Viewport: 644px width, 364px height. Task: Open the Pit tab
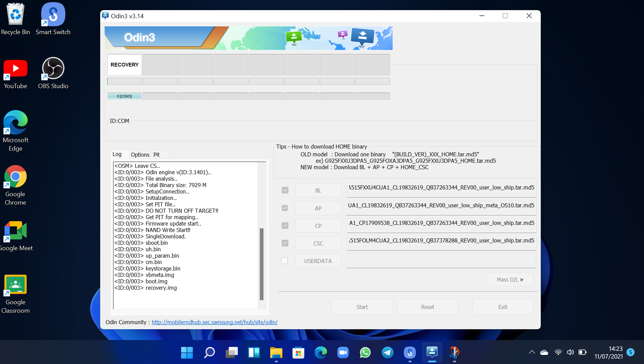[x=157, y=155]
